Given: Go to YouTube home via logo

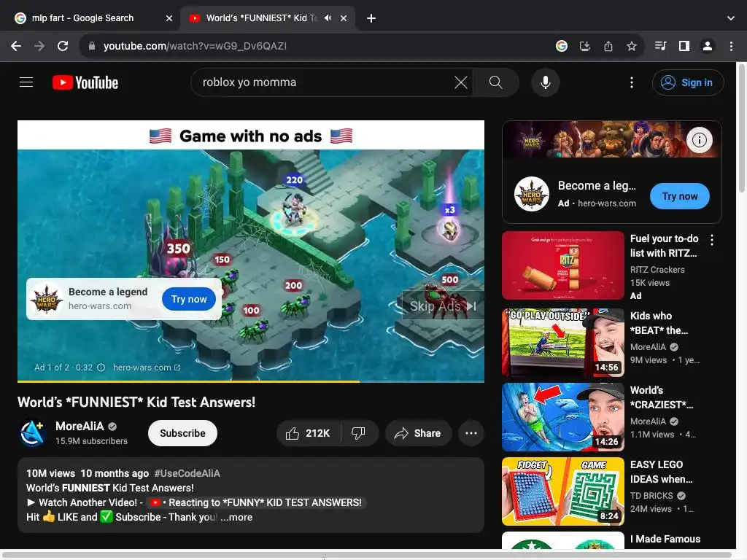Looking at the screenshot, I should pos(85,83).
